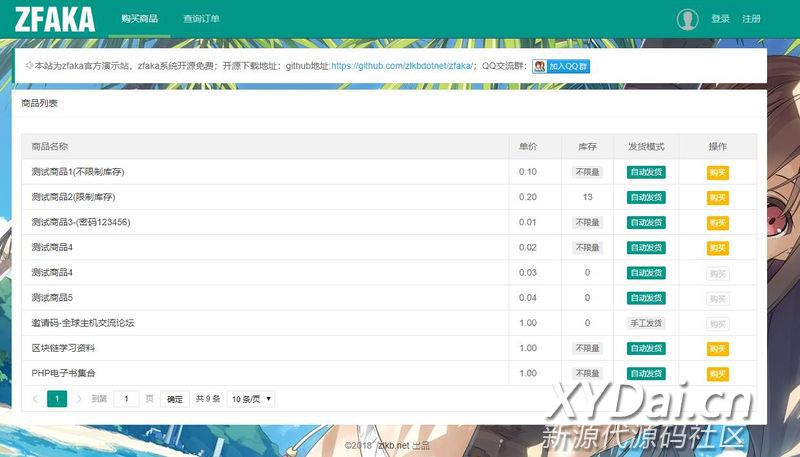Select 测试商品2(限制库存) name
The width and height of the screenshot is (800, 457).
click(73, 197)
